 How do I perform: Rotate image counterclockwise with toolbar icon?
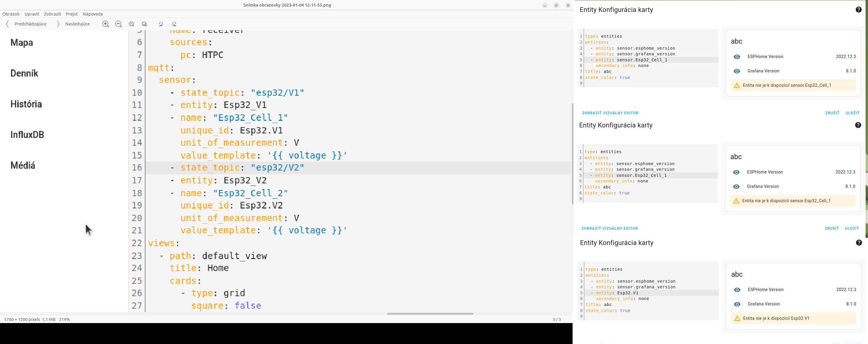tap(161, 24)
